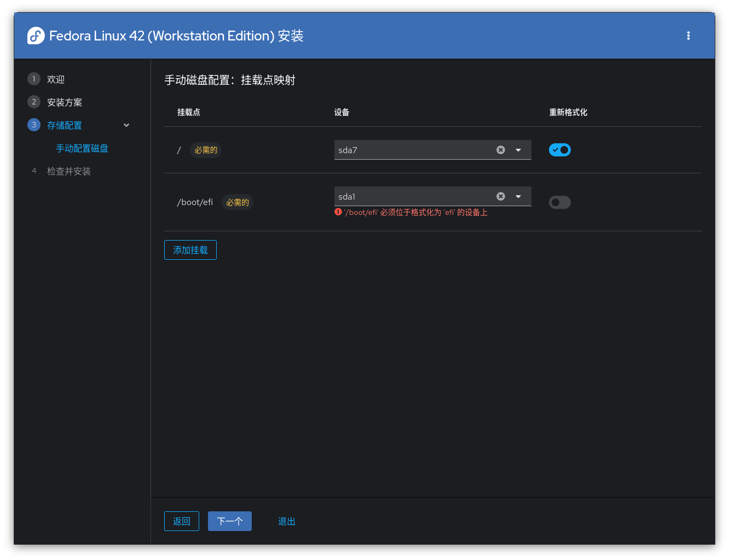Clear the sda7 device selection
Screen dimensions: 729x560
(x=501, y=150)
